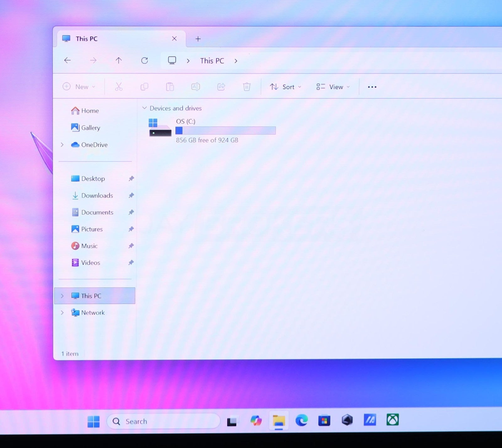Expand the Network tree node
Image resolution: width=502 pixels, height=448 pixels.
coord(62,313)
